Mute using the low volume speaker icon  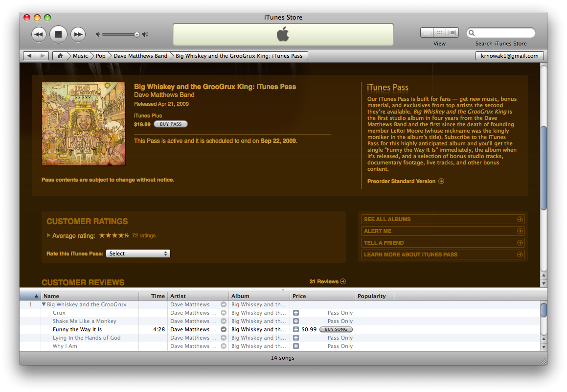click(x=98, y=34)
